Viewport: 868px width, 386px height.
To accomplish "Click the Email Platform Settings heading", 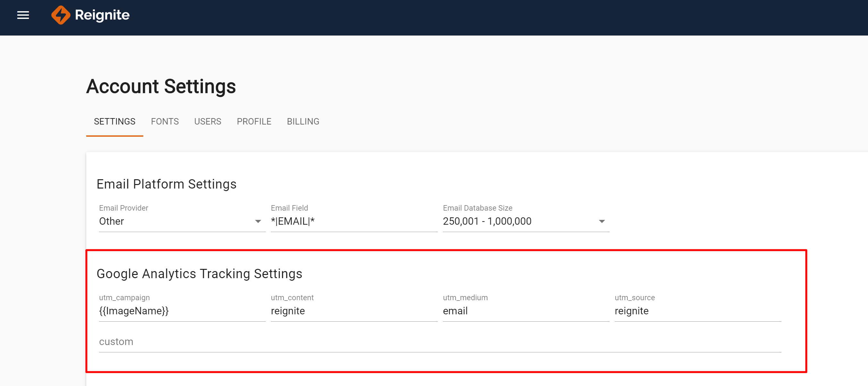I will click(x=166, y=184).
